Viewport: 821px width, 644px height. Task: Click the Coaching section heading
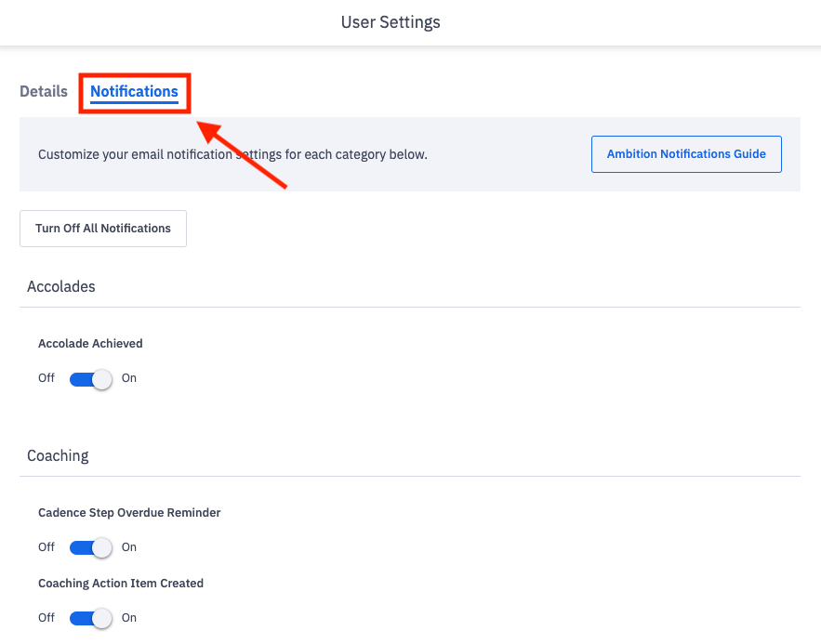point(58,455)
